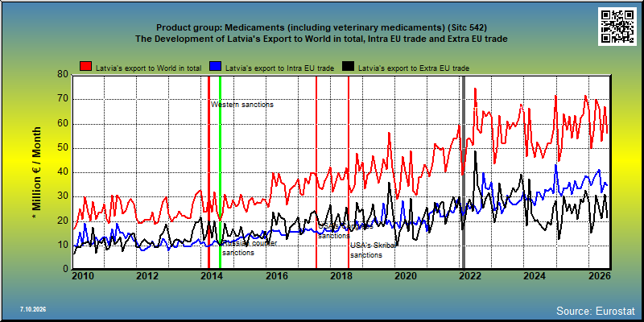Click the x-axis label 2022

[471, 275]
